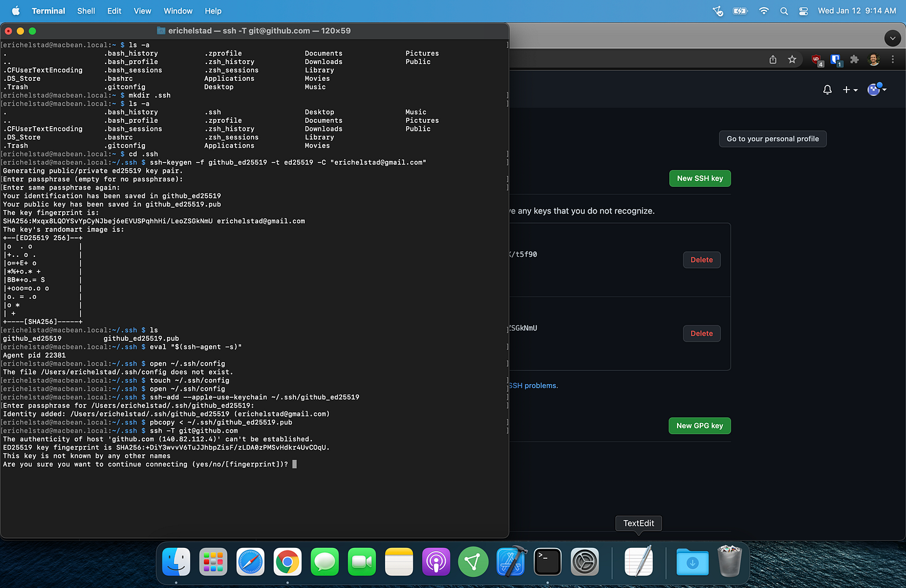Open the Window menu
906x588 pixels.
pos(178,11)
